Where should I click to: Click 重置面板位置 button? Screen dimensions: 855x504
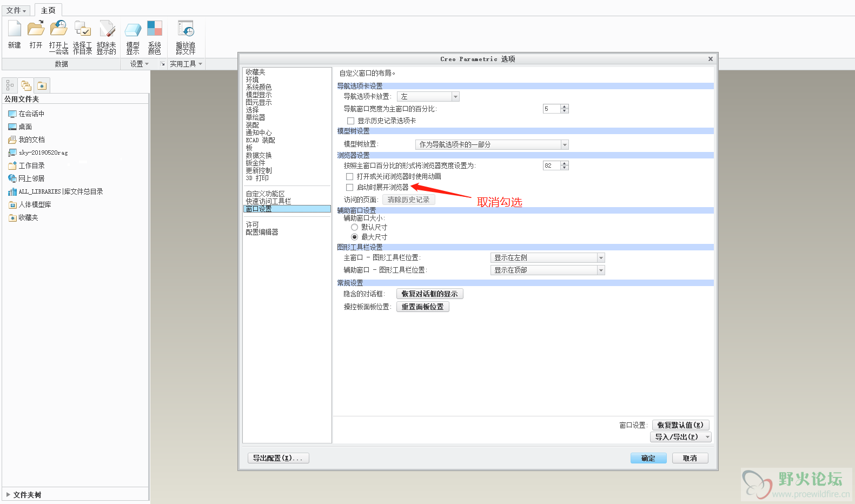coord(423,307)
